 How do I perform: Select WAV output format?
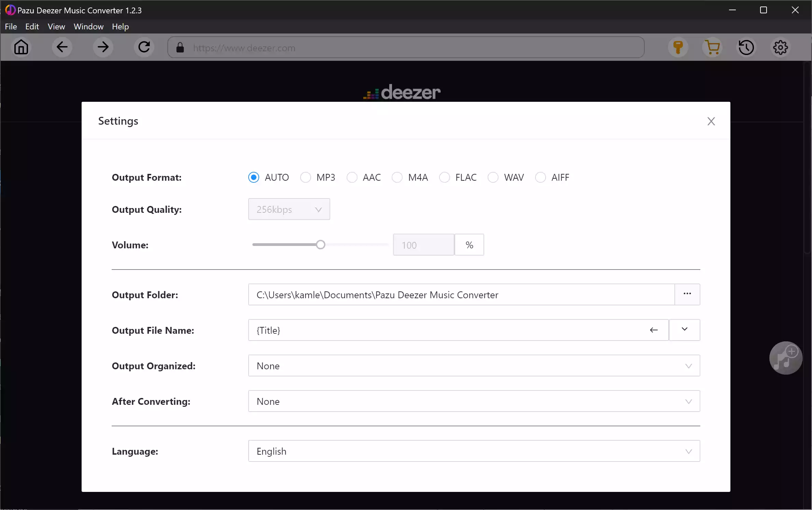(x=493, y=177)
